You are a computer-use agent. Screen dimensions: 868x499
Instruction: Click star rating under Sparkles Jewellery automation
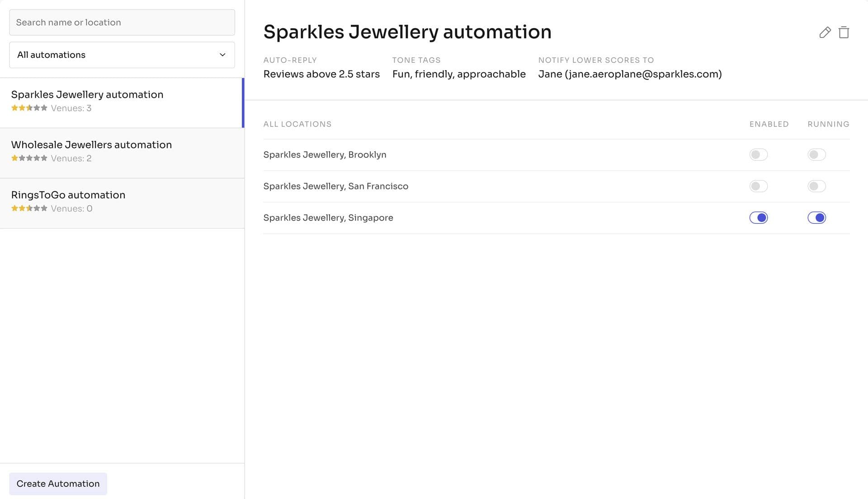pos(29,108)
